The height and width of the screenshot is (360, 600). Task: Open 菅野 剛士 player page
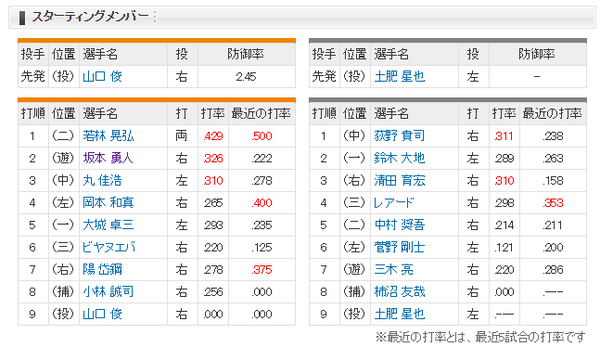(x=399, y=247)
